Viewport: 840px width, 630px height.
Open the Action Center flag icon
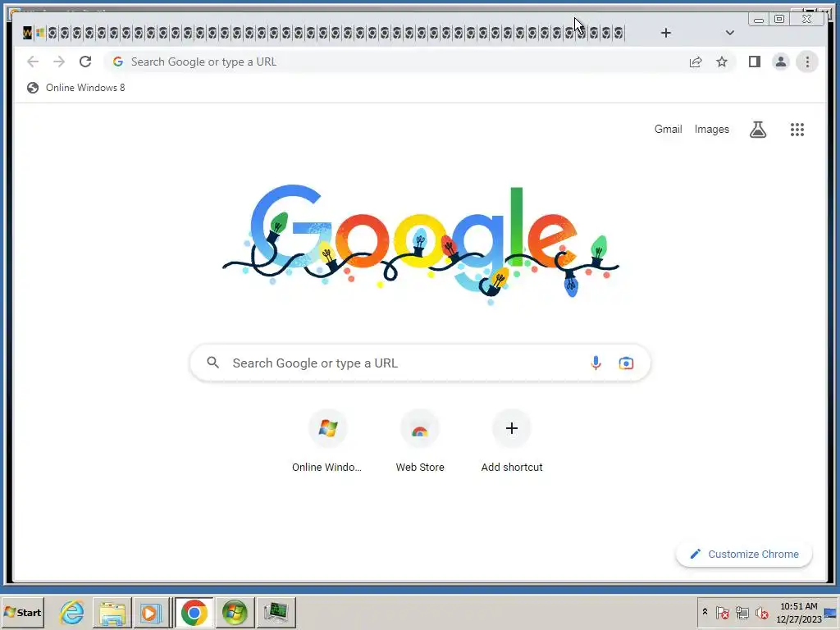722,612
